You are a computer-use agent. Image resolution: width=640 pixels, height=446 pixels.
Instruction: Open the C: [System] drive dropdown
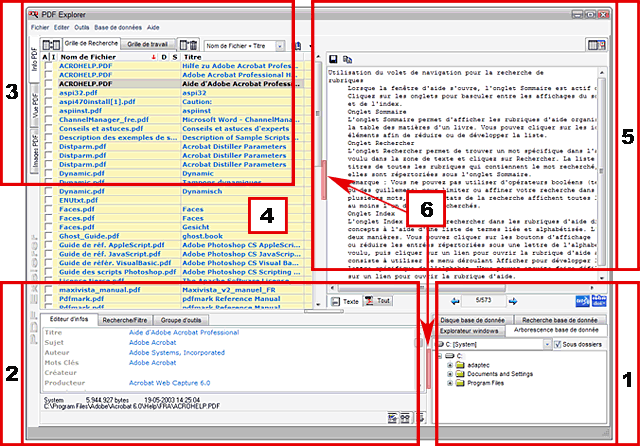pos(547,344)
